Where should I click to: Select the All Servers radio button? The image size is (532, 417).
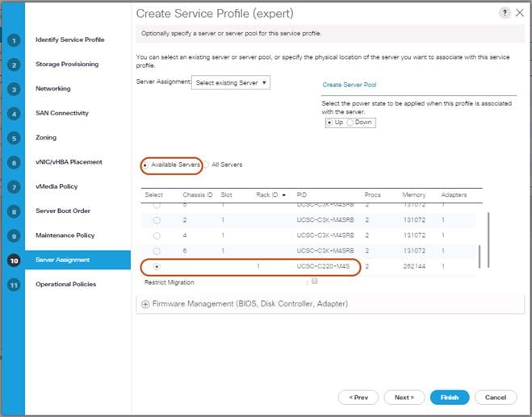point(206,165)
